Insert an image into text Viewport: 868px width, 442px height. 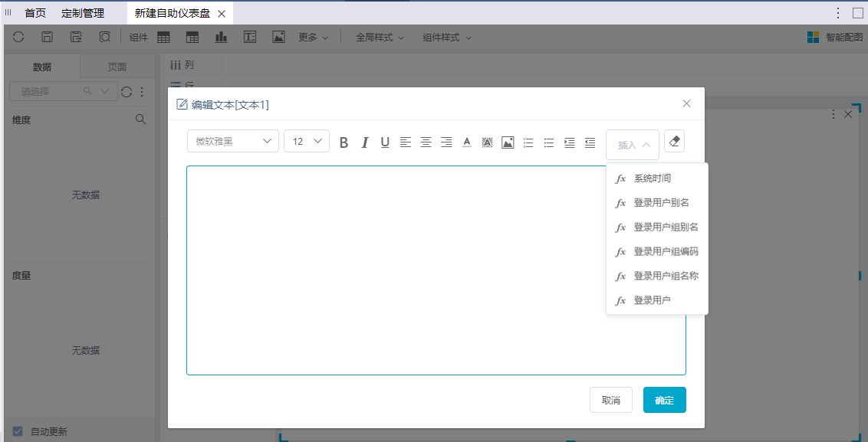[508, 142]
